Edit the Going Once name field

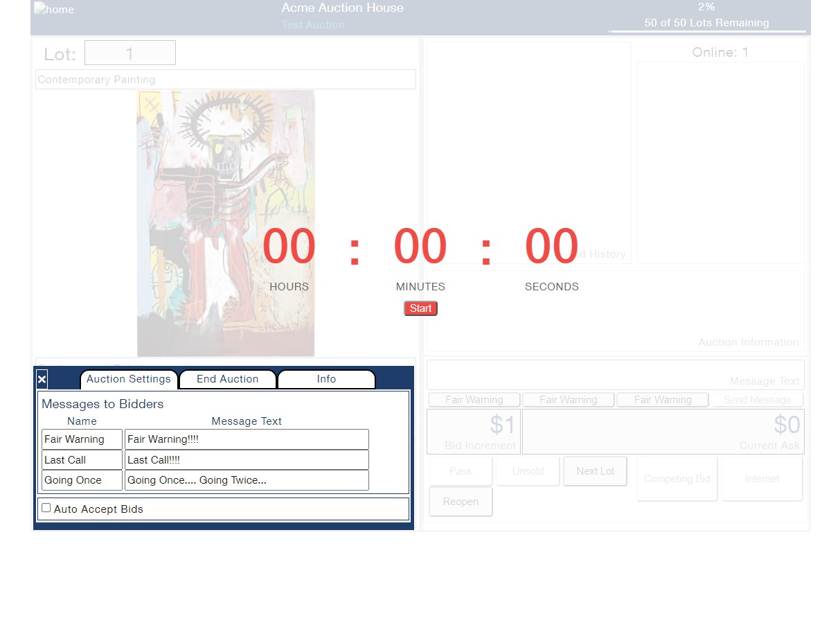[x=82, y=480]
